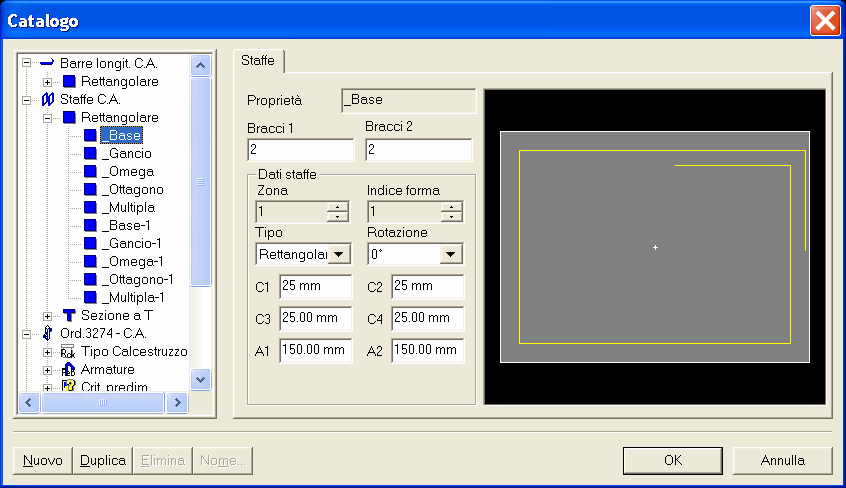Click the horizontal scrollbar thumb of tree

103,403
